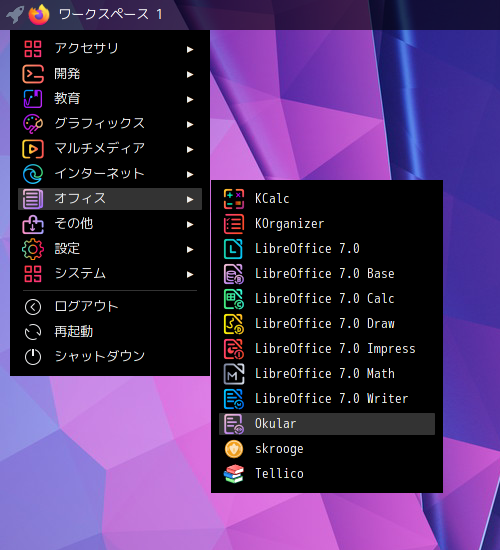Launch KCalc from the office submenu
The width and height of the screenshot is (500, 550).
coord(327,199)
